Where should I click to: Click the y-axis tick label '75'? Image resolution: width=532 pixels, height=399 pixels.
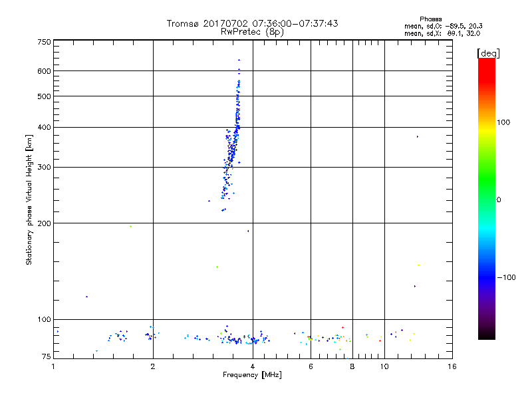click(46, 356)
